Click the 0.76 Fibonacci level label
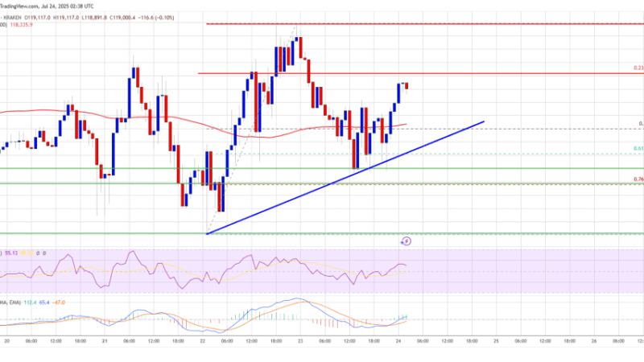The image size is (644, 362). coord(638,179)
